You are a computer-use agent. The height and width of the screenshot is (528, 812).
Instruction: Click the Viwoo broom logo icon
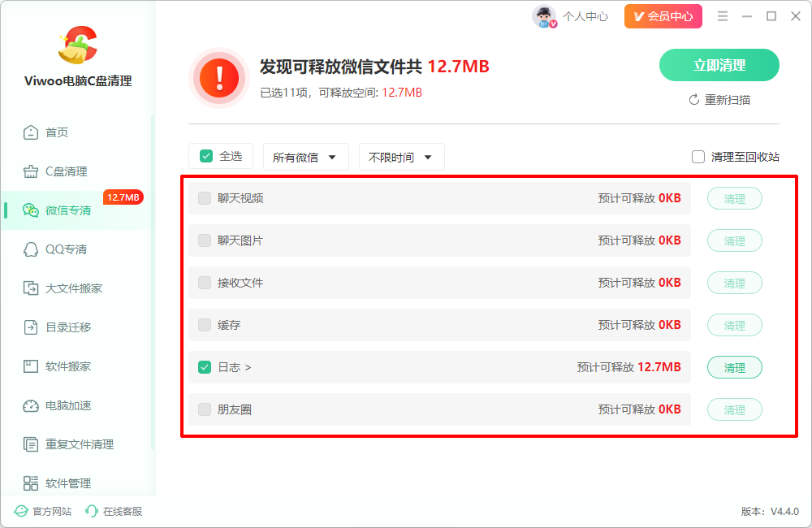tap(78, 45)
